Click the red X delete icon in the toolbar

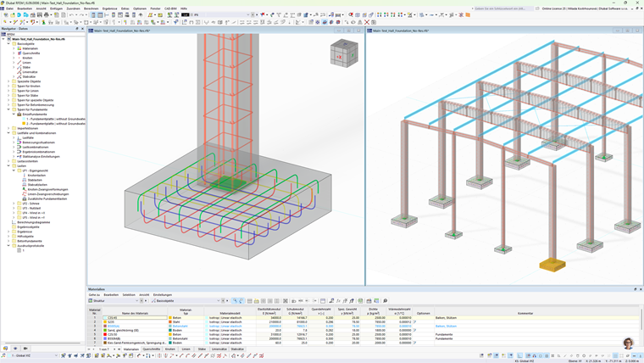point(367,22)
